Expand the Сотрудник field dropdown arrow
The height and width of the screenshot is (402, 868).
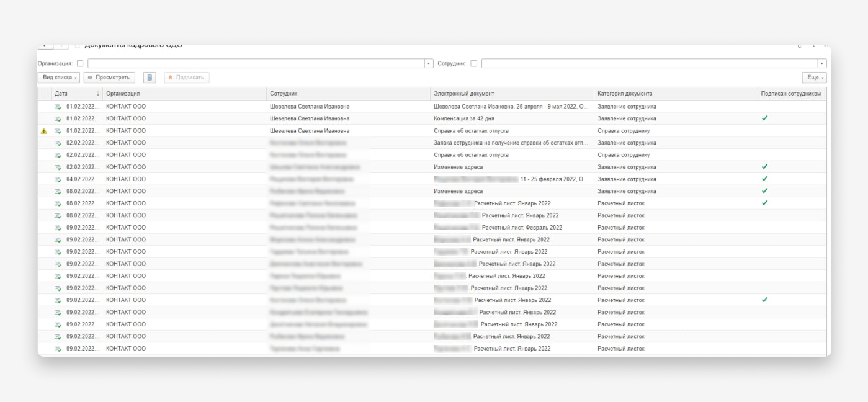point(822,63)
